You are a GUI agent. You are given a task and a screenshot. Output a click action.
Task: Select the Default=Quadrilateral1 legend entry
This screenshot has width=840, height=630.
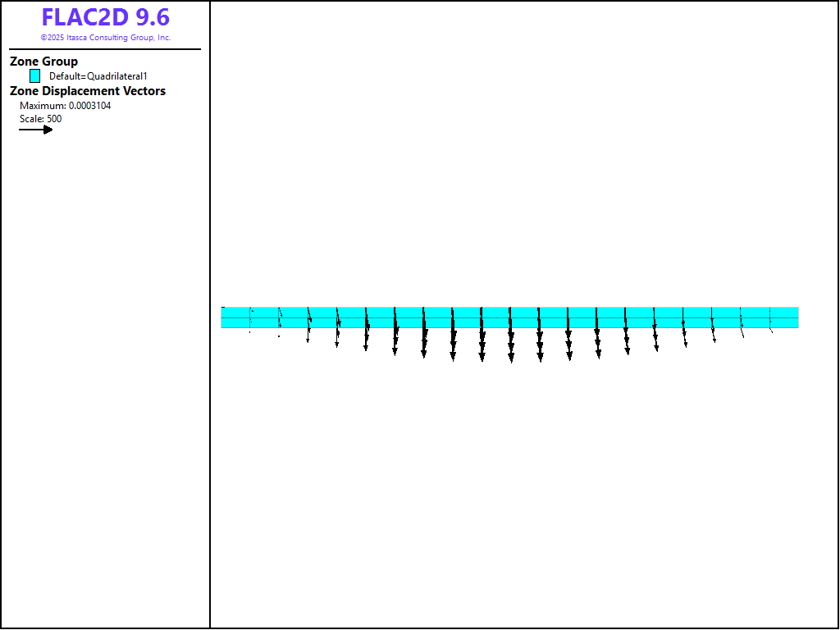pos(98,76)
